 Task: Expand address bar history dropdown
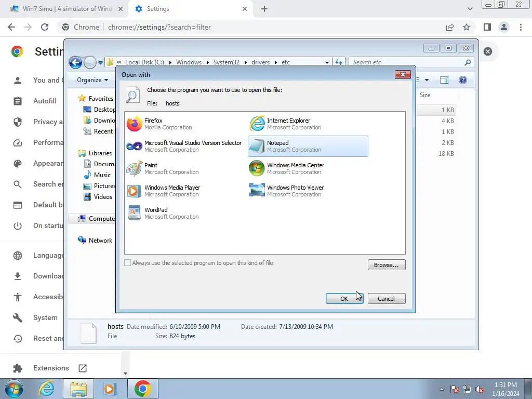tap(327, 62)
